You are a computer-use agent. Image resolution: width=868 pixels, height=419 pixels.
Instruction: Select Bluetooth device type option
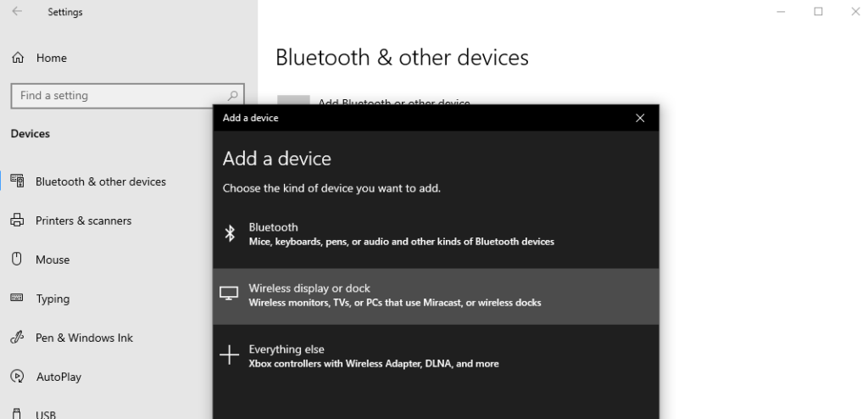tap(437, 234)
